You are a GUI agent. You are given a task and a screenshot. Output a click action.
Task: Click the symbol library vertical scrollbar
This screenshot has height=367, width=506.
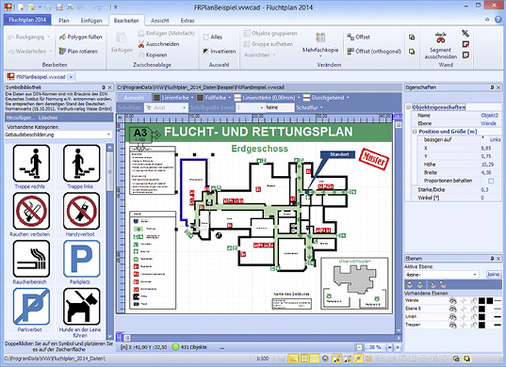(x=110, y=242)
